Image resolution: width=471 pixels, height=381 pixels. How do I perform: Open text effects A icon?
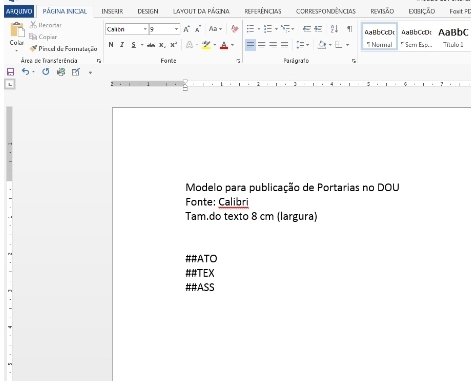point(189,45)
